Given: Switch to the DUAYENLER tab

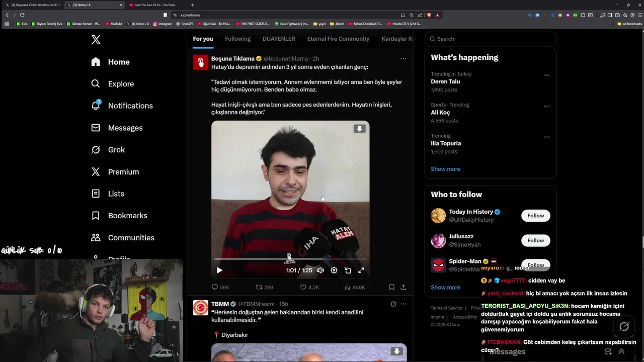Looking at the screenshot, I should pyautogui.click(x=279, y=39).
